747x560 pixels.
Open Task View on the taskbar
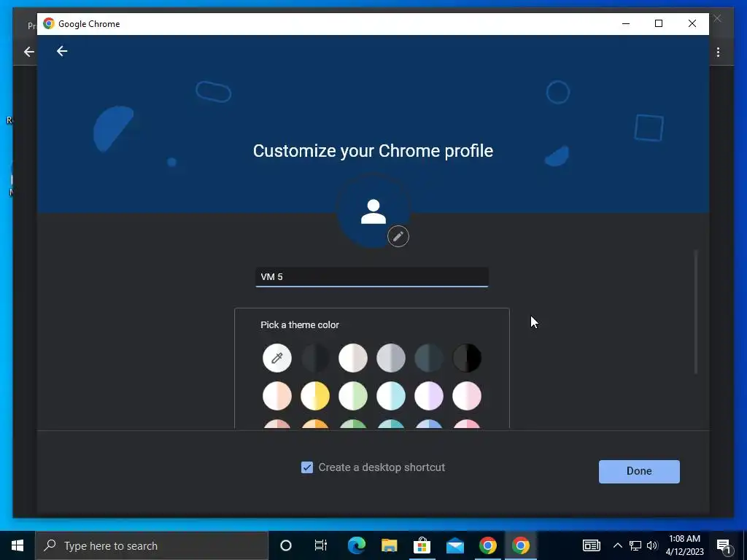pos(321,545)
